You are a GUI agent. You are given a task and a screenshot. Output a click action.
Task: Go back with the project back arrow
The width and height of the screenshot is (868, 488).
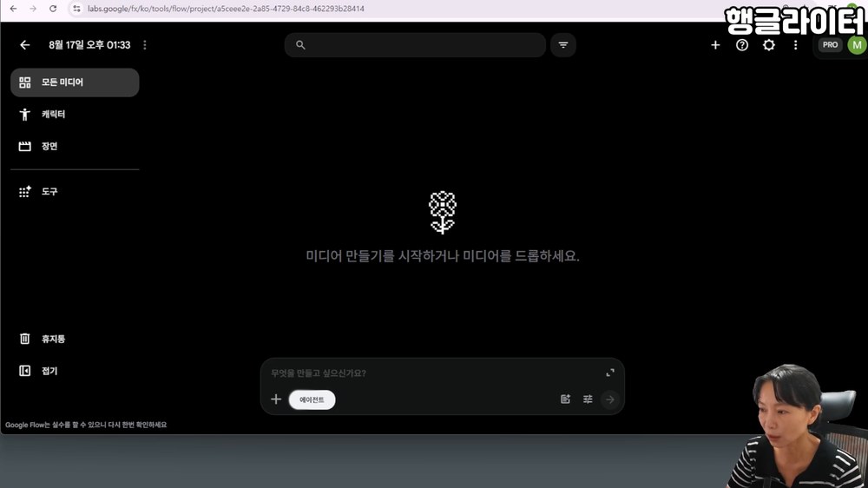point(25,45)
